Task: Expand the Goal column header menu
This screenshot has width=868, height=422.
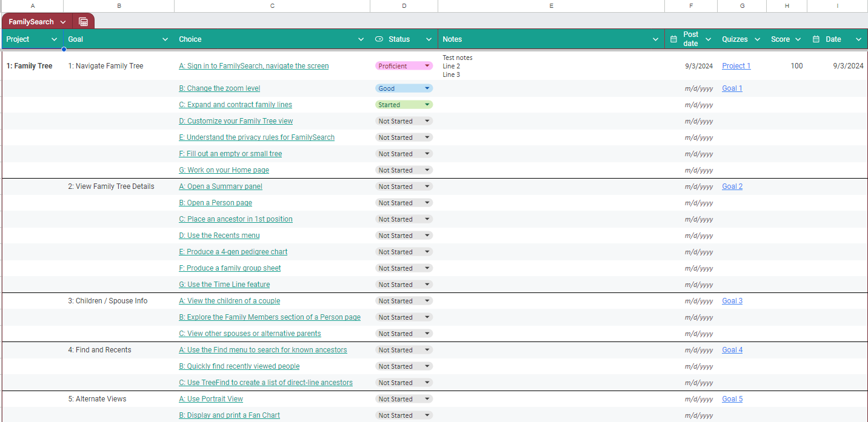Action: coord(165,39)
